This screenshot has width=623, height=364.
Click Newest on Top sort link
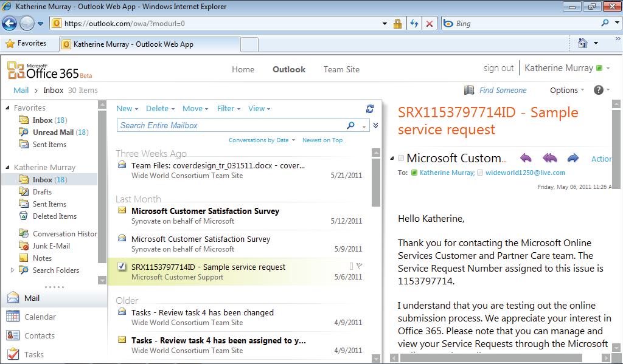coord(322,140)
